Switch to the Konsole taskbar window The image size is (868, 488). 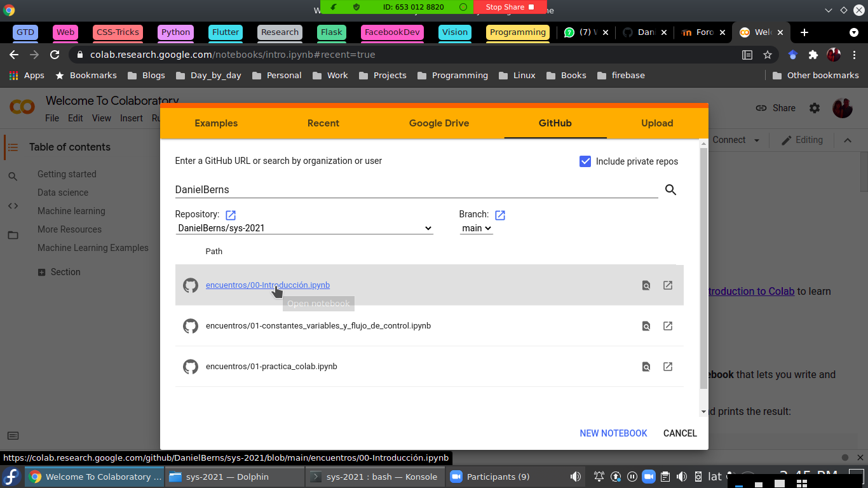374,477
